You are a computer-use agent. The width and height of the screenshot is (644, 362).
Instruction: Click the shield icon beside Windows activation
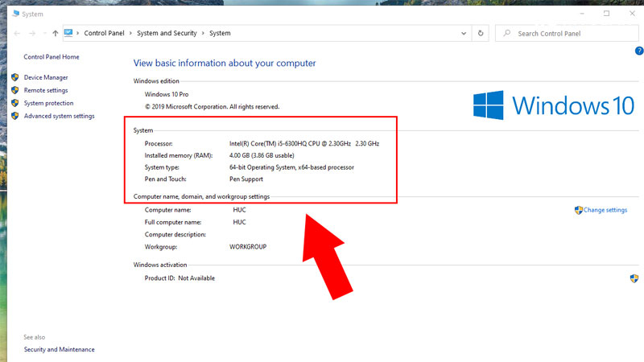coord(634,278)
